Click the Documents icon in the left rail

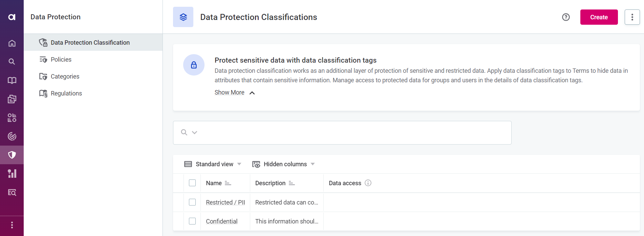[x=12, y=99]
